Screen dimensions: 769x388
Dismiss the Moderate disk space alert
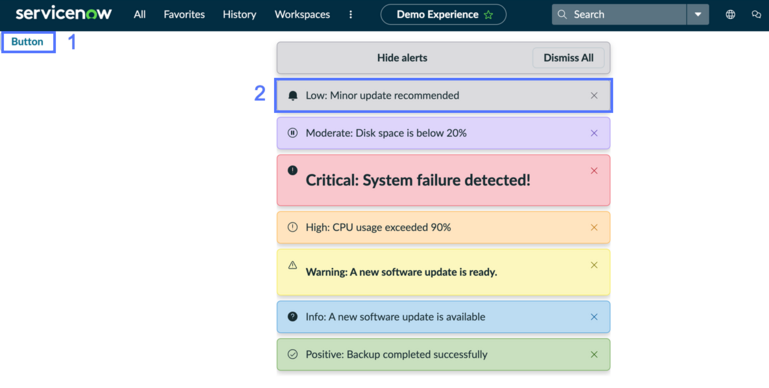[594, 133]
